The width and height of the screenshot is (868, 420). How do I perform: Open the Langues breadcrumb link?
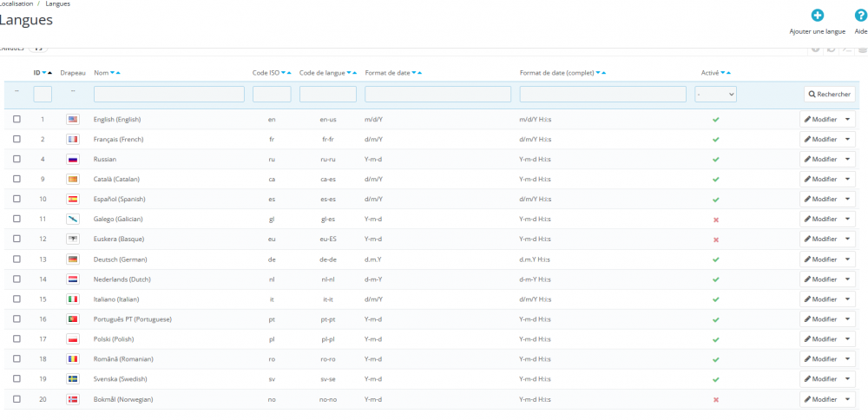57,3
